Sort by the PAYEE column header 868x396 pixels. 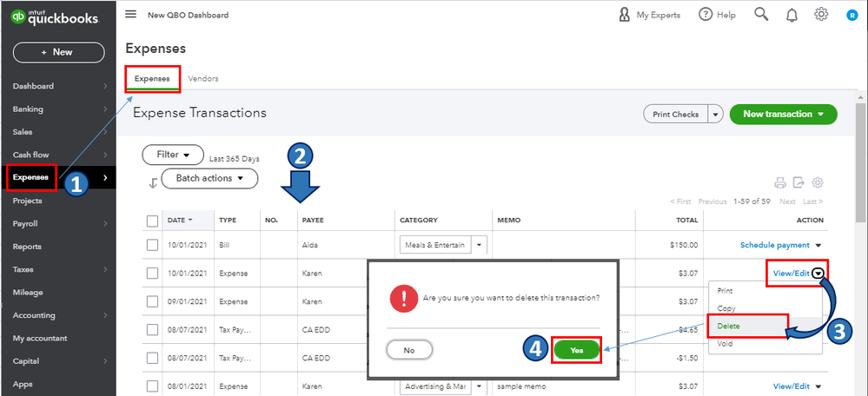click(313, 220)
